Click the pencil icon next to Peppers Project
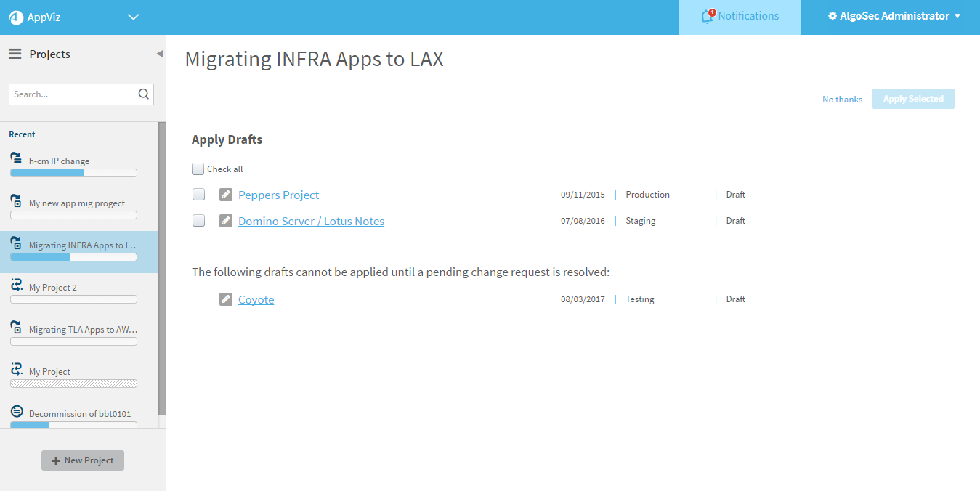Viewport: 980px width, 491px height. (226, 195)
